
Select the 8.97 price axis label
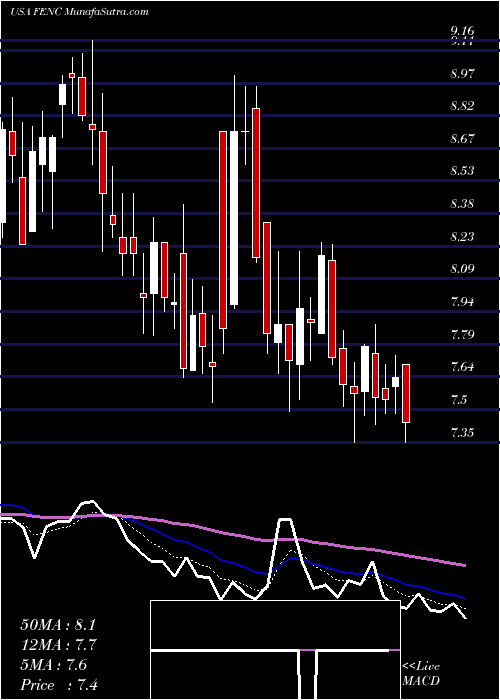pos(462,73)
